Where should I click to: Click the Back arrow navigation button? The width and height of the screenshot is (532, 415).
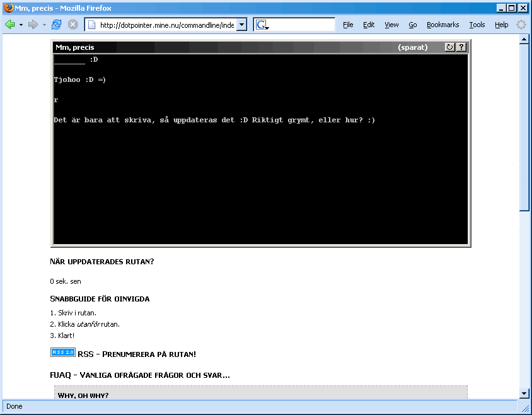(x=9, y=25)
